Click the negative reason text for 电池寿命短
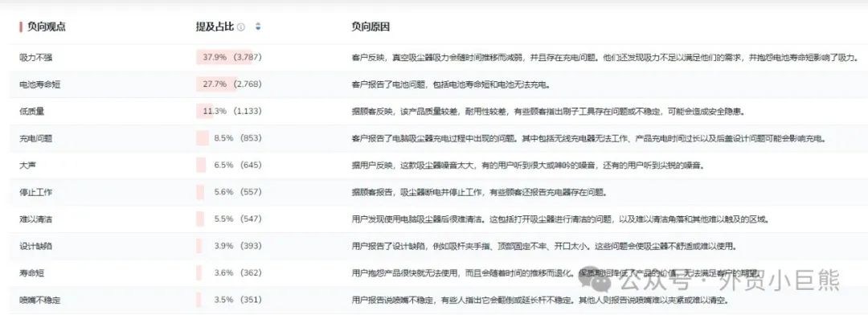This screenshot has width=868, height=315. click(450, 84)
